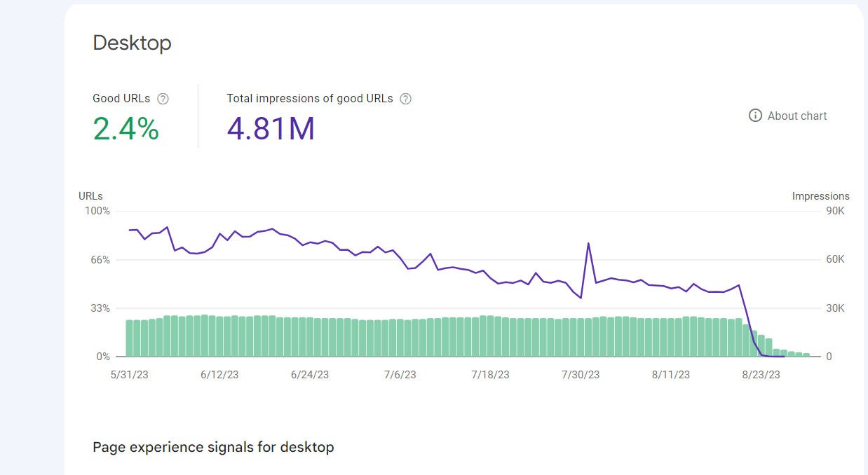The width and height of the screenshot is (868, 475).
Task: Open help icon beside Total impressions
Action: (405, 99)
